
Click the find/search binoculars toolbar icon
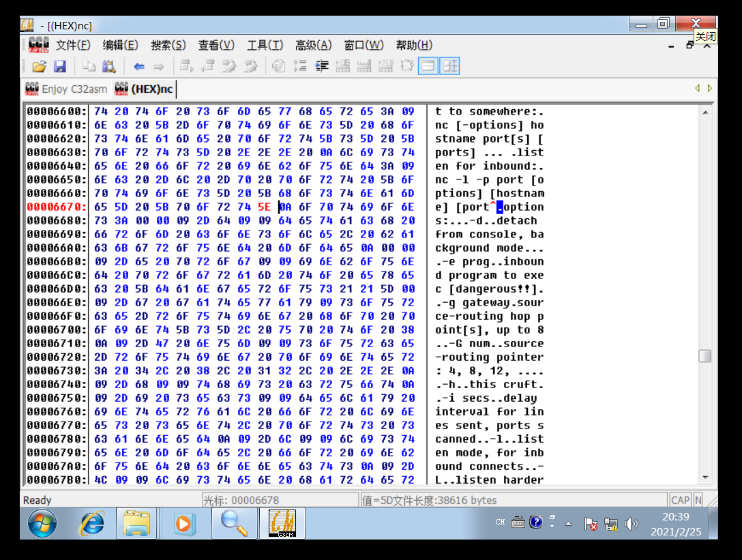click(x=109, y=66)
